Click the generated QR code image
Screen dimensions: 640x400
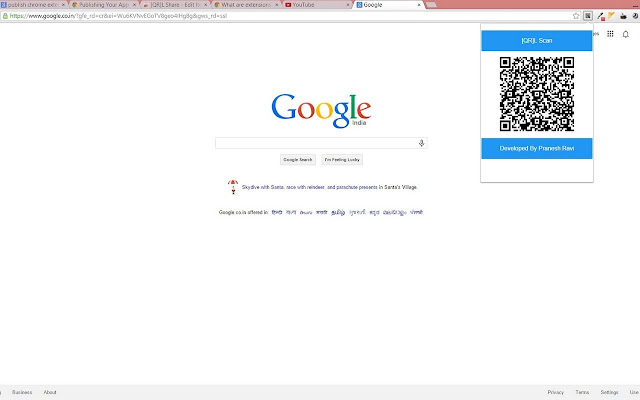coord(537,94)
